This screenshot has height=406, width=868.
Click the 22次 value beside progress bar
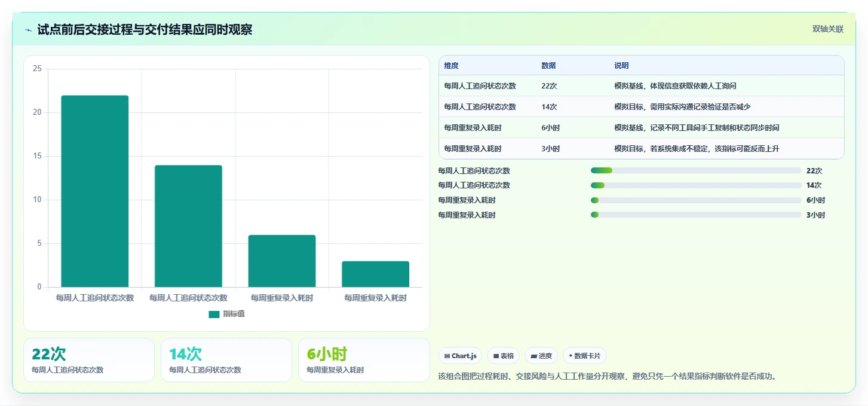814,171
